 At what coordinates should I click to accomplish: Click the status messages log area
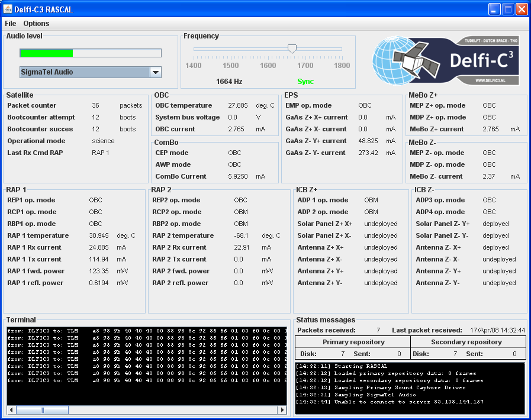point(410,387)
